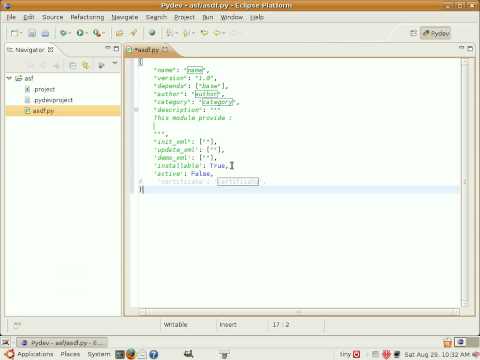The height and width of the screenshot is (360, 480).
Task: Click the Open Perspective icon
Action: [413, 33]
